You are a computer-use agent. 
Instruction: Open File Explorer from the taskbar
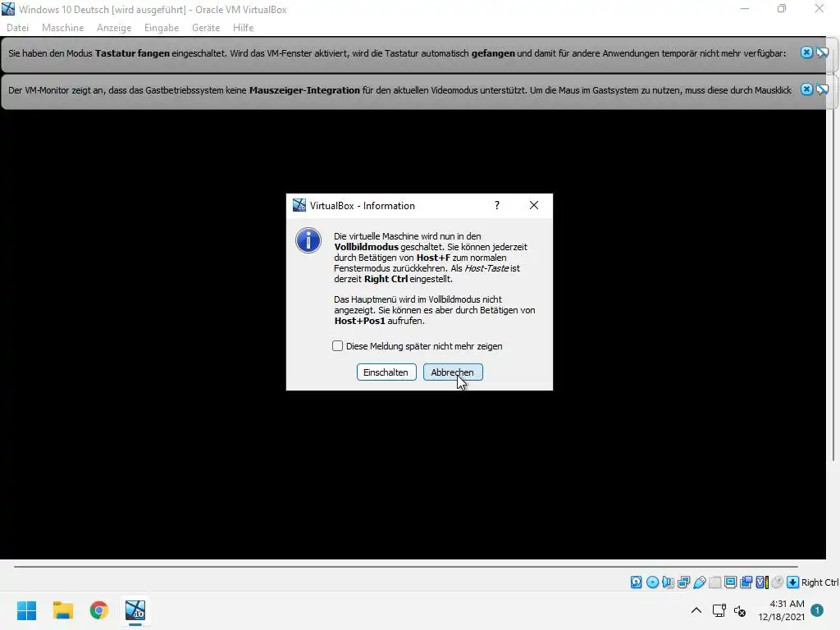click(63, 610)
